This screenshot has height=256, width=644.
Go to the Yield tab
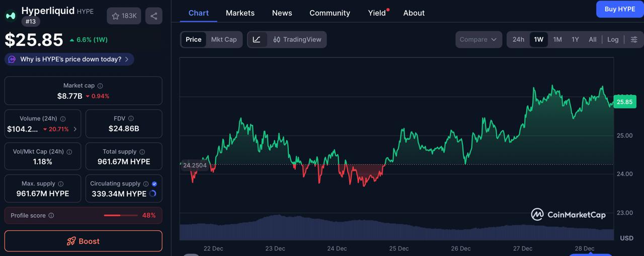click(377, 13)
